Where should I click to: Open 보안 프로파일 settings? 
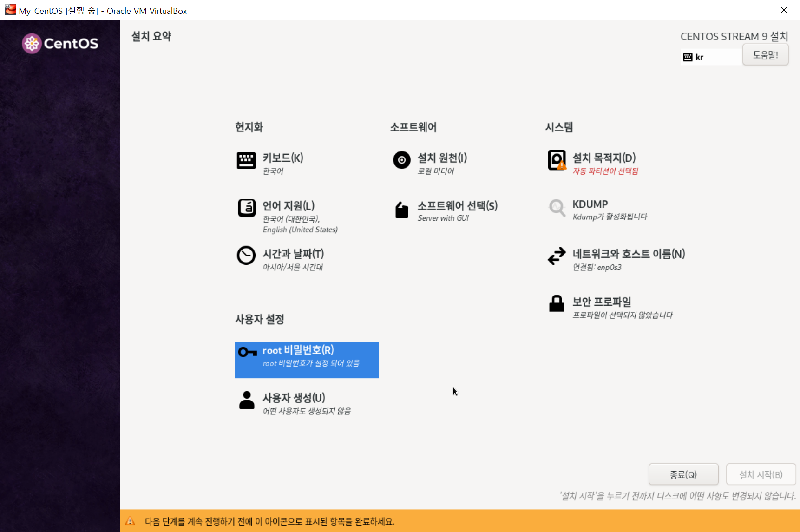point(602,302)
